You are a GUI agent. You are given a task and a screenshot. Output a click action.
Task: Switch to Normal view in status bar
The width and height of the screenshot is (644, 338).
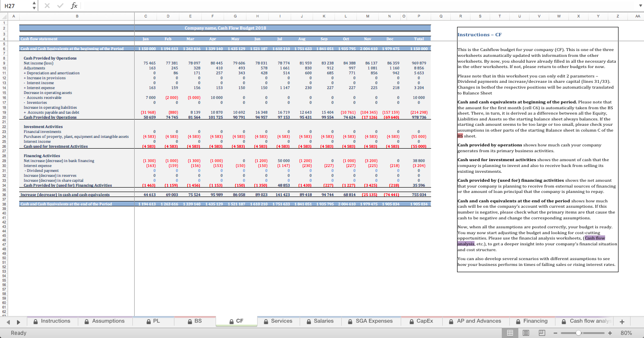pos(509,333)
